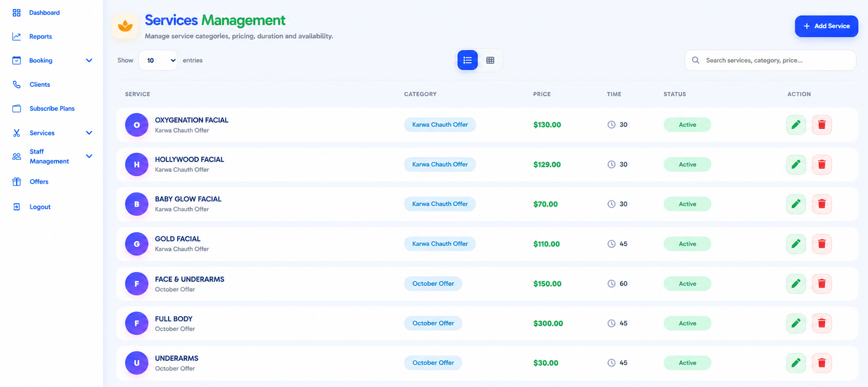Open the entries-per-page dropdown
This screenshot has height=387, width=868.
(x=158, y=60)
